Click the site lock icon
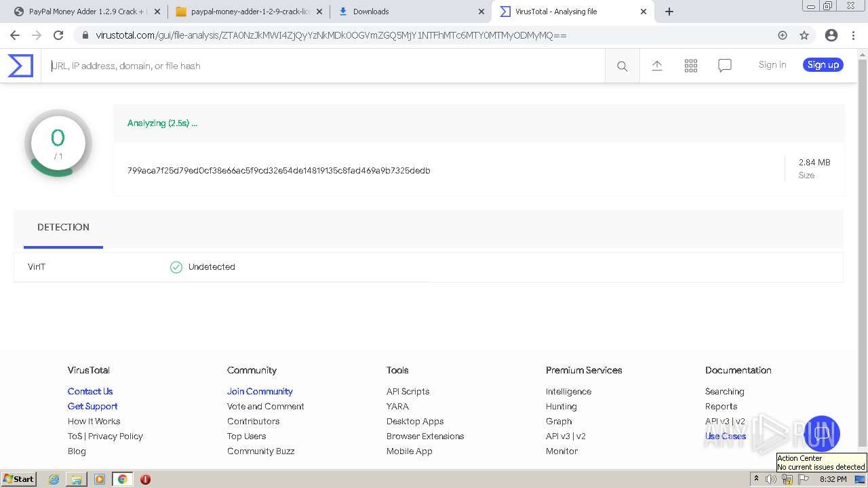The image size is (868, 488). tap(84, 35)
